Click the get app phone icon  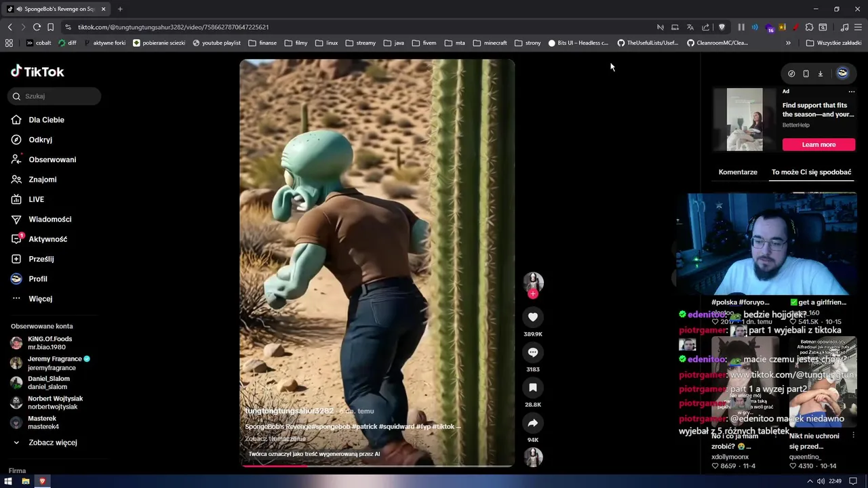[x=806, y=73]
